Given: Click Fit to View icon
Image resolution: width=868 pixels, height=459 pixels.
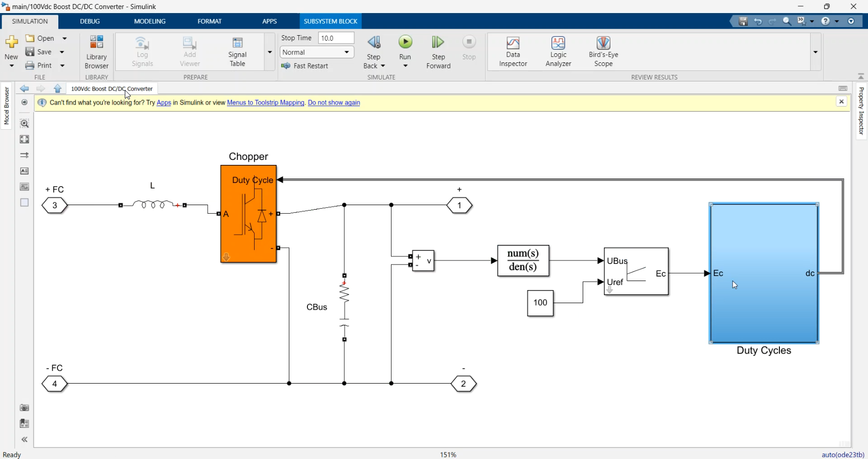Looking at the screenshot, I should coord(24,139).
